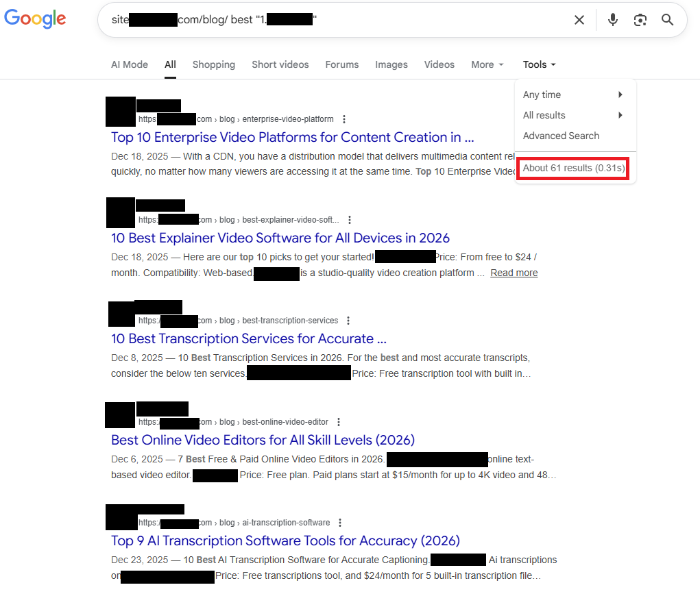Open three-dot menu for best-explainer-video-software result
This screenshot has width=700, height=596.
tap(350, 220)
